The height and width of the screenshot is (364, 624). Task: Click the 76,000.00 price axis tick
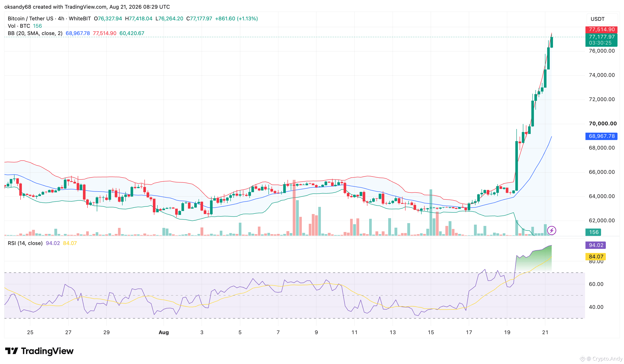click(x=602, y=51)
